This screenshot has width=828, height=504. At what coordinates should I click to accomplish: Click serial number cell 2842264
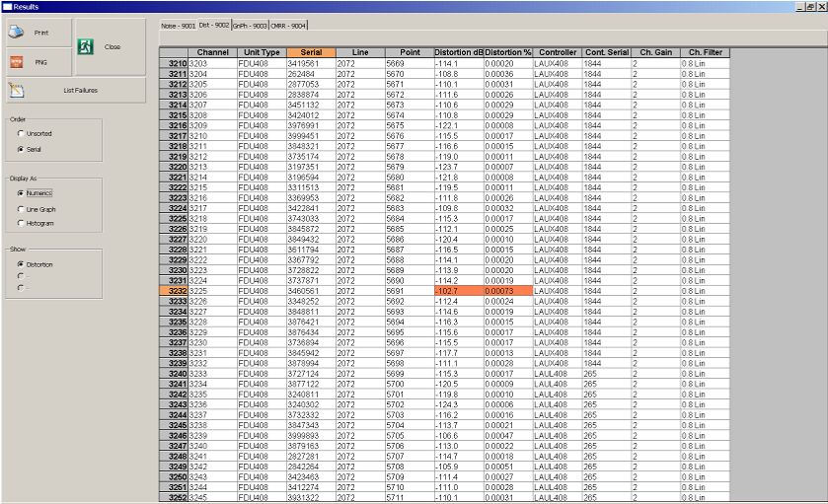(x=311, y=467)
